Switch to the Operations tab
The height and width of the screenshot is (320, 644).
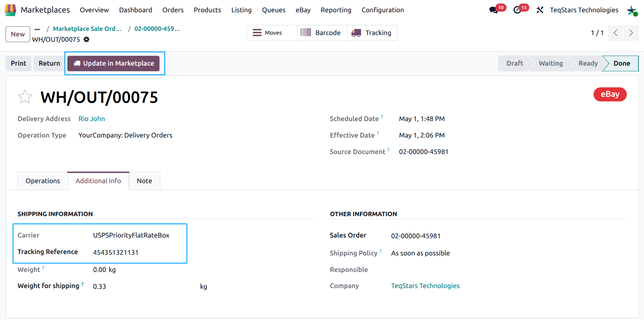coord(43,181)
